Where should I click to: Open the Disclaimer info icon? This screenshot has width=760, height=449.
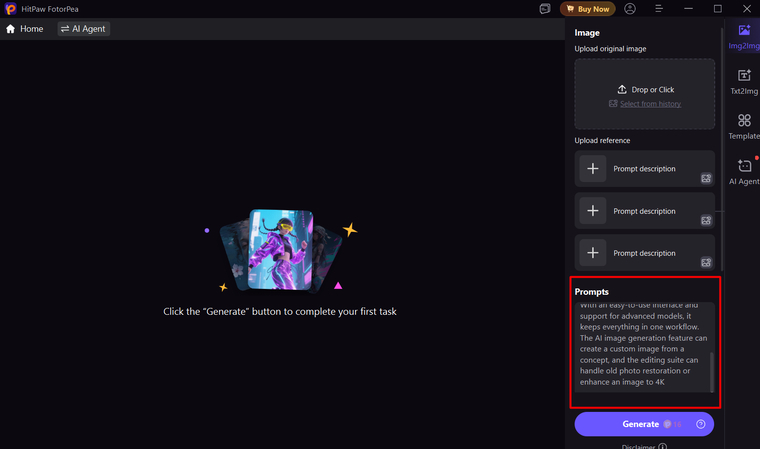pyautogui.click(x=662, y=446)
